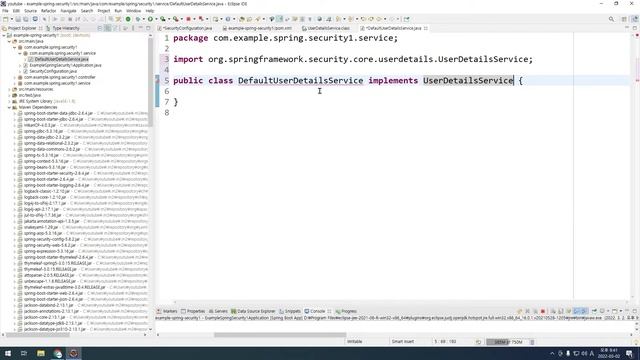This screenshot has width=640, height=360.
Task: Collapse the example-spring-security1 project node
Action: point(4,36)
